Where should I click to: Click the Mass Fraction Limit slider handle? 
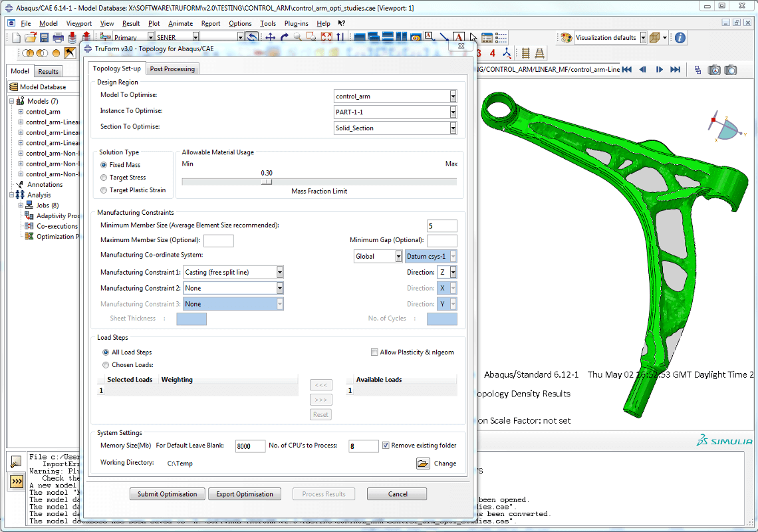[x=267, y=182]
